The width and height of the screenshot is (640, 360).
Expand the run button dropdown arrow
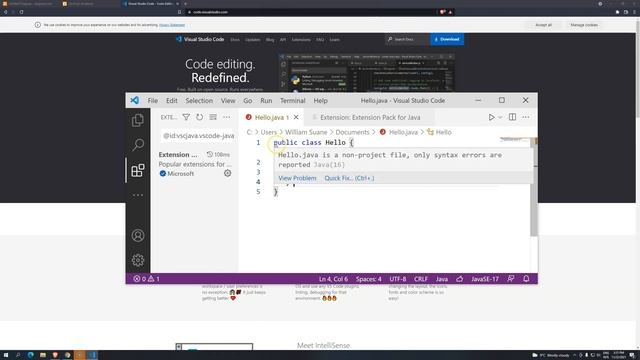(x=500, y=118)
